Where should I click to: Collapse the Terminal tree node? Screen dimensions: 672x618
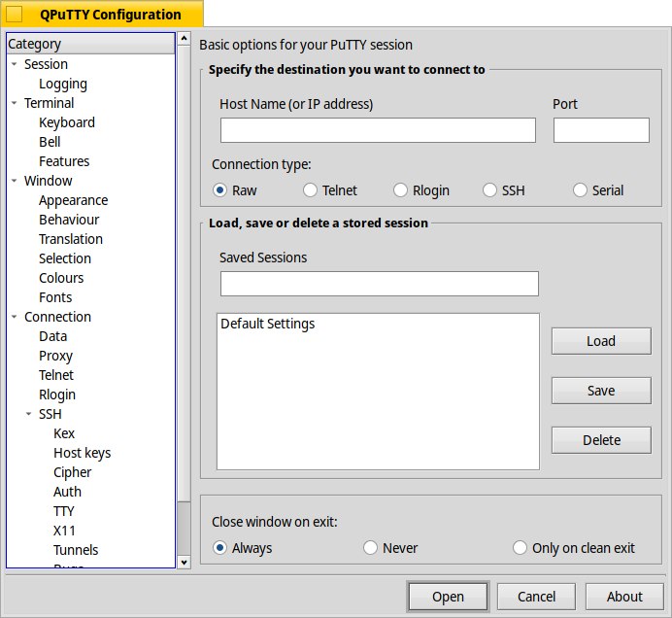tap(15, 103)
